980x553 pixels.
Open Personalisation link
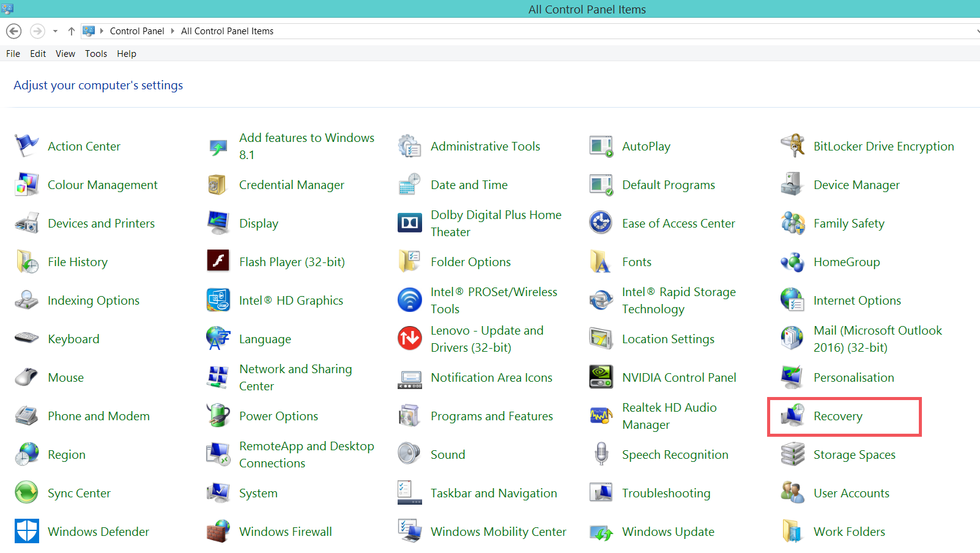pyautogui.click(x=853, y=377)
